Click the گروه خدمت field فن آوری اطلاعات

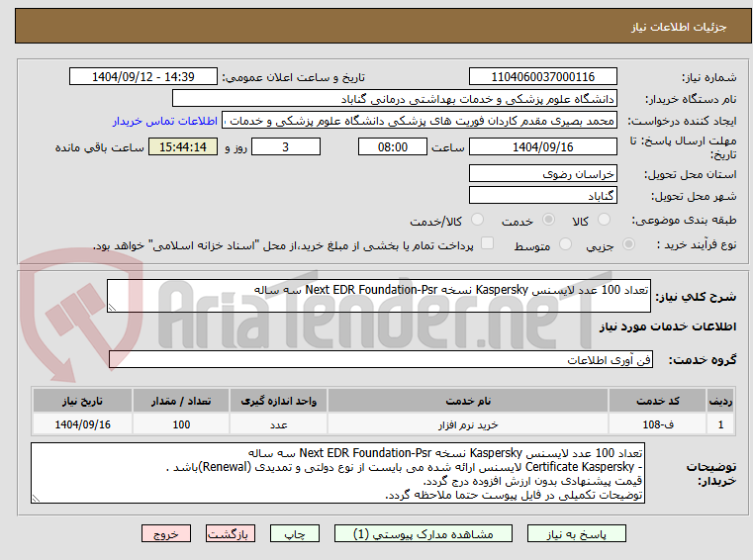[x=381, y=359]
